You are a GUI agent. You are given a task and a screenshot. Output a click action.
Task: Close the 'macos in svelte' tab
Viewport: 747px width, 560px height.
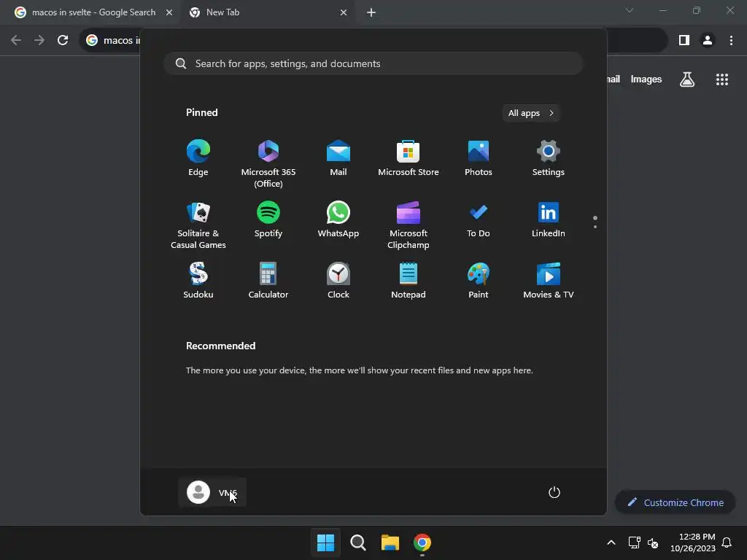tap(169, 12)
